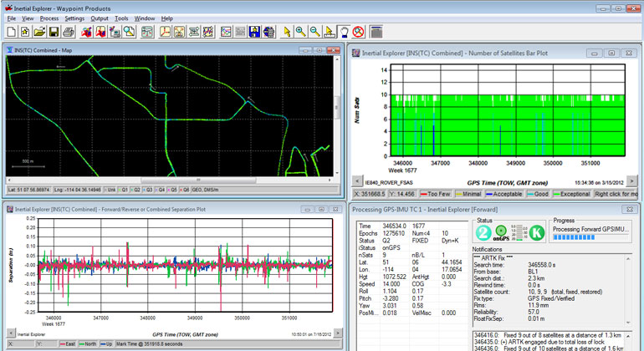The height and width of the screenshot is (351, 644).
Task: Move satellites bar plot right with arrow button
Action: [631, 181]
